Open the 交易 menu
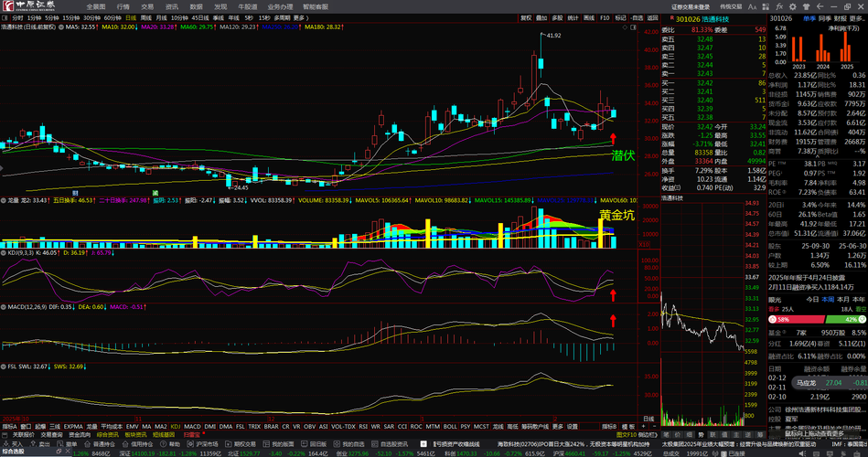This screenshot has width=868, height=457. 146,6
